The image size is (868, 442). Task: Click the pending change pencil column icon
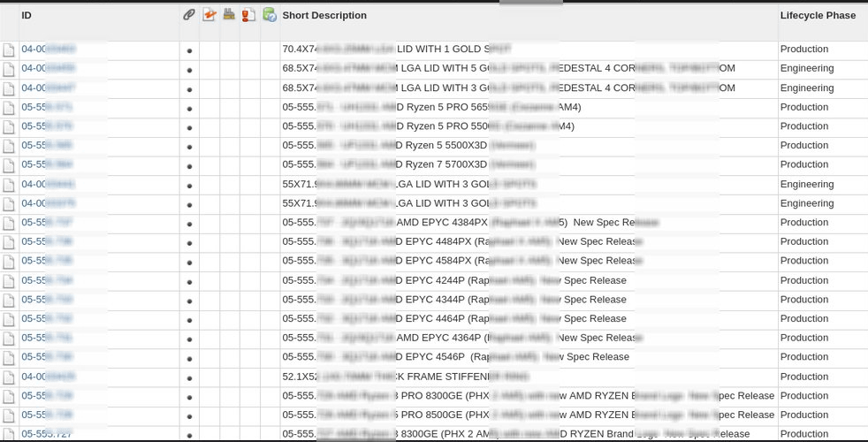(209, 15)
